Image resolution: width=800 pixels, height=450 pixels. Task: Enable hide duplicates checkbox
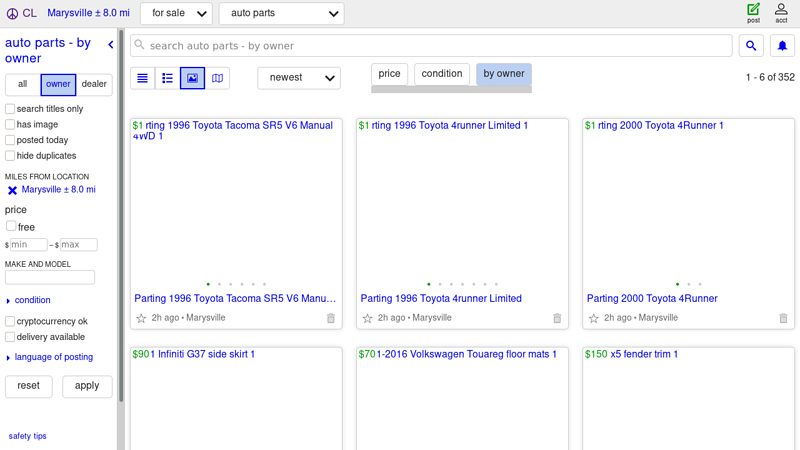pyautogui.click(x=10, y=155)
